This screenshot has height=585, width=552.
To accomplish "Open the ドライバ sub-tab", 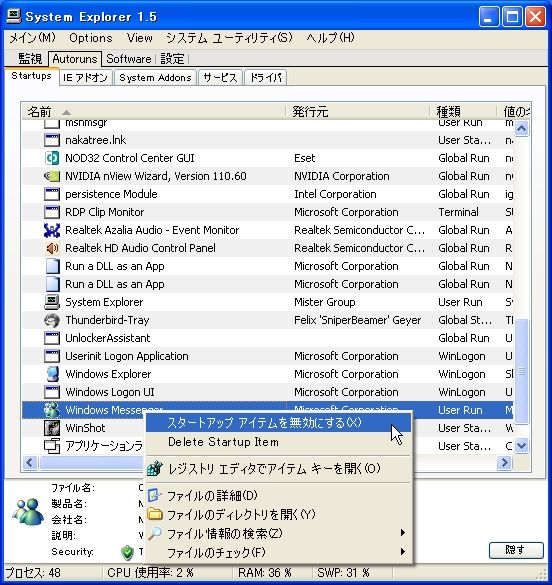I will coord(265,78).
